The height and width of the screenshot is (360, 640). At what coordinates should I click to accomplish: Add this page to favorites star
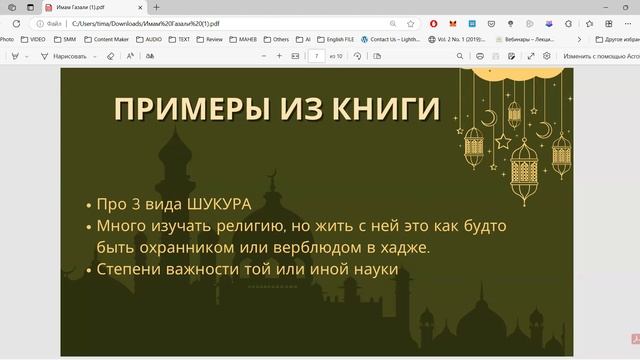pos(411,24)
